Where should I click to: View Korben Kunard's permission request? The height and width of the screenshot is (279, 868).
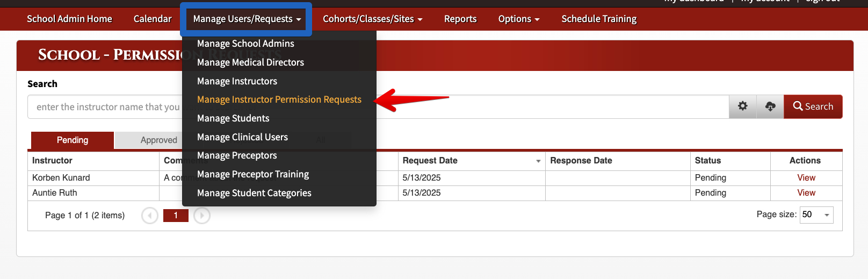tap(806, 178)
